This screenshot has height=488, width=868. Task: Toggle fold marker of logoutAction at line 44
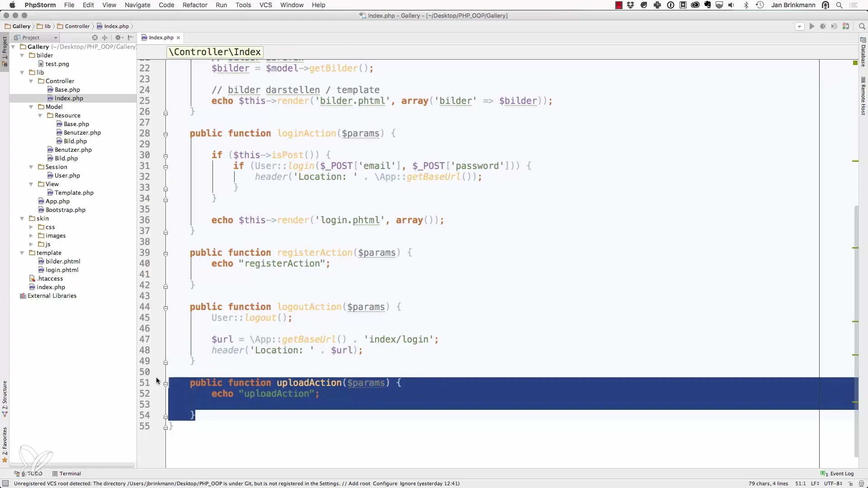[165, 308]
